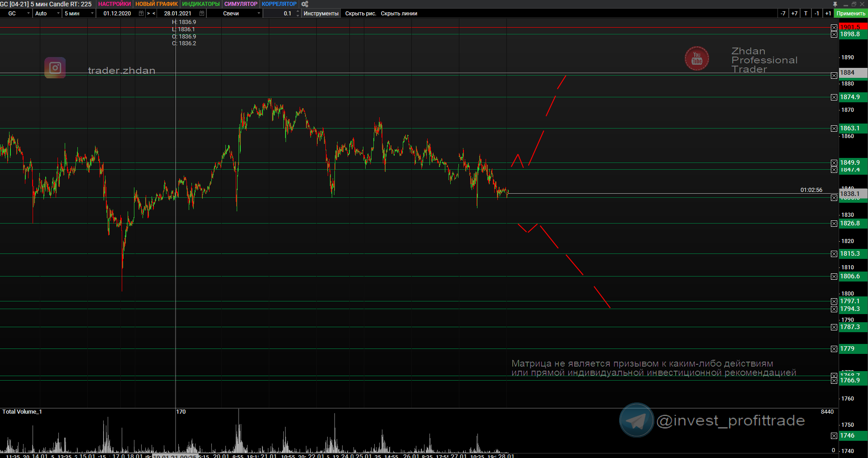Remove the 1898.8 level line

834,34
